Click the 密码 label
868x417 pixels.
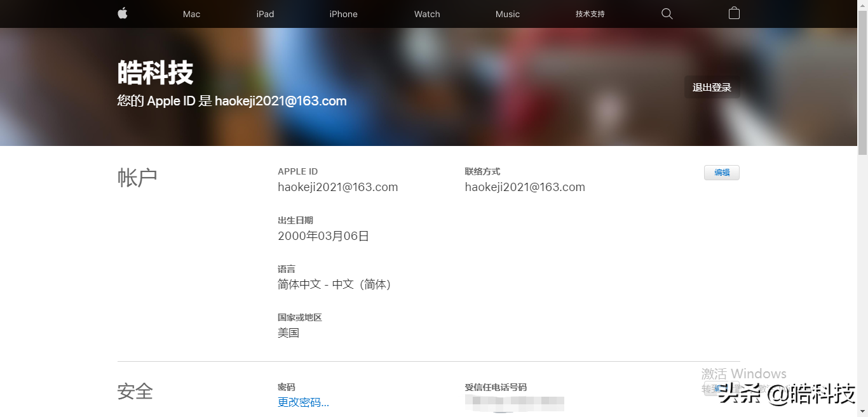click(x=287, y=387)
